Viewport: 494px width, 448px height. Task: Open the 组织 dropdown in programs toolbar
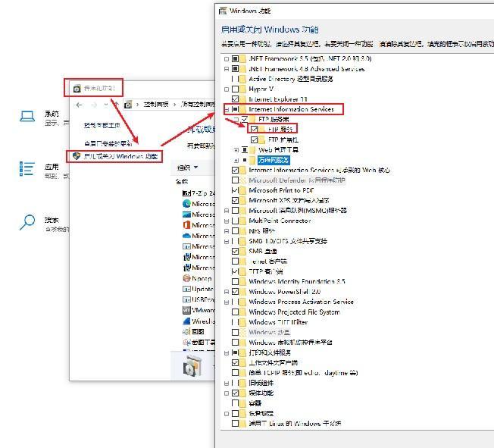187,168
